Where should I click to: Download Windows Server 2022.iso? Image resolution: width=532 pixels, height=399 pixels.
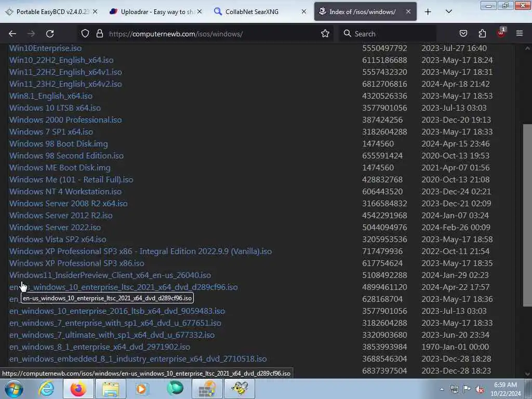pos(55,228)
